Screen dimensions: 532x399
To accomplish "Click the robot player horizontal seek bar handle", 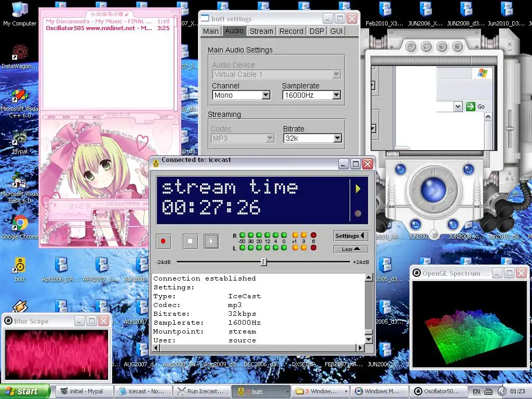I will click(x=393, y=154).
